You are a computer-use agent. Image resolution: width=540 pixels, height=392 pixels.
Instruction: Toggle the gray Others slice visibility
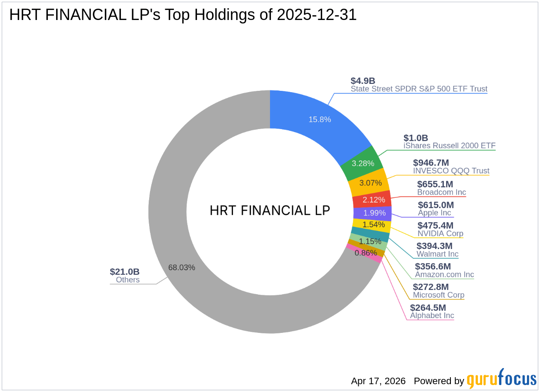pyautogui.click(x=182, y=268)
